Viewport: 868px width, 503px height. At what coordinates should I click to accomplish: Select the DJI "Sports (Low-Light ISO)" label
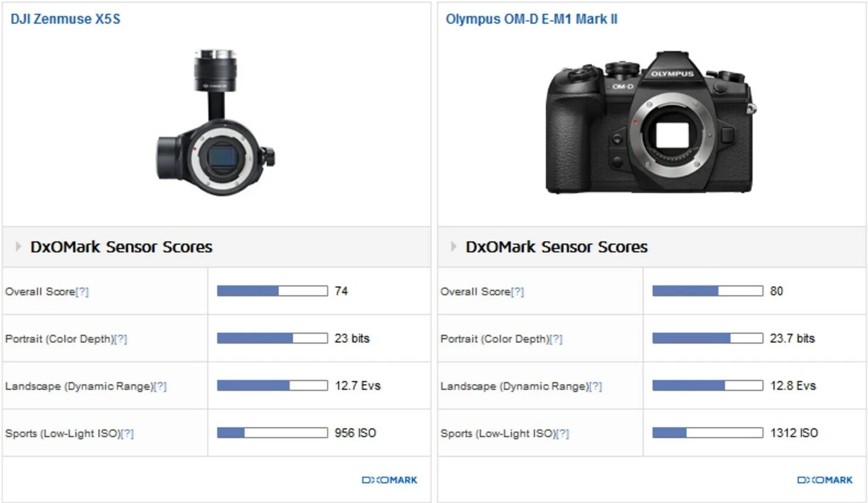click(63, 434)
